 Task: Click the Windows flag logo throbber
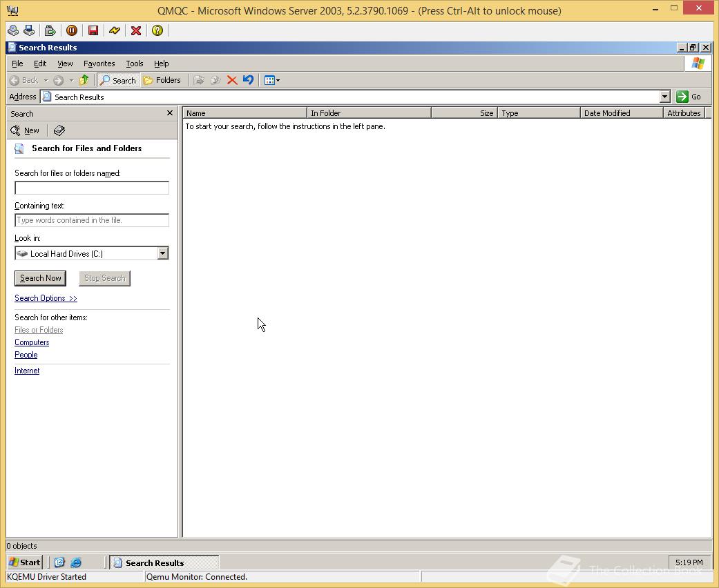698,63
